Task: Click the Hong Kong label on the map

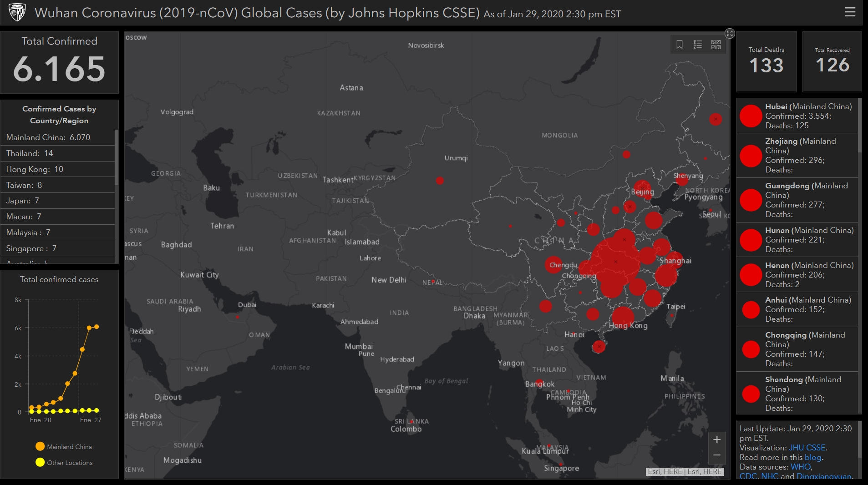Action: (x=628, y=325)
